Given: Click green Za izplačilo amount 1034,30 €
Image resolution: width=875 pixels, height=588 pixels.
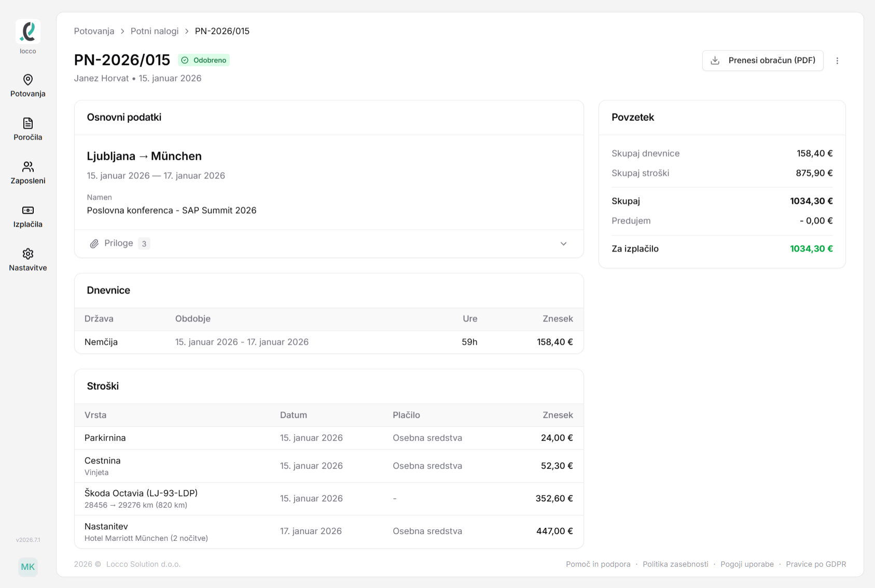Looking at the screenshot, I should [811, 249].
